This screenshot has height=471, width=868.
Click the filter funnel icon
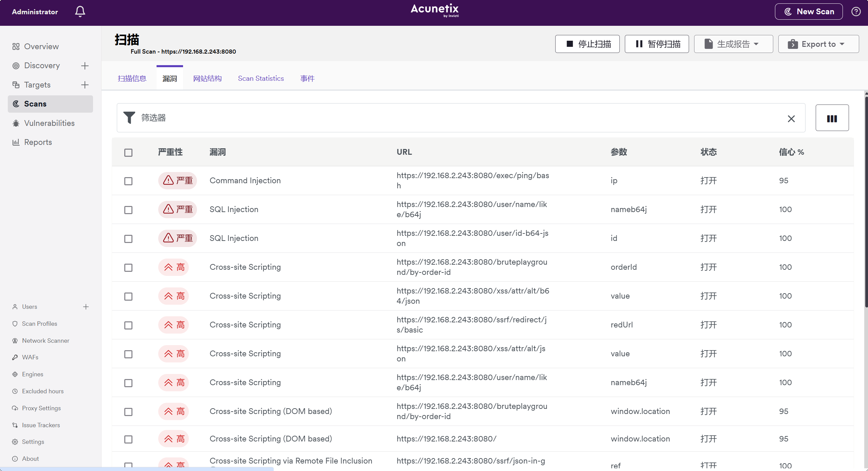pyautogui.click(x=129, y=118)
